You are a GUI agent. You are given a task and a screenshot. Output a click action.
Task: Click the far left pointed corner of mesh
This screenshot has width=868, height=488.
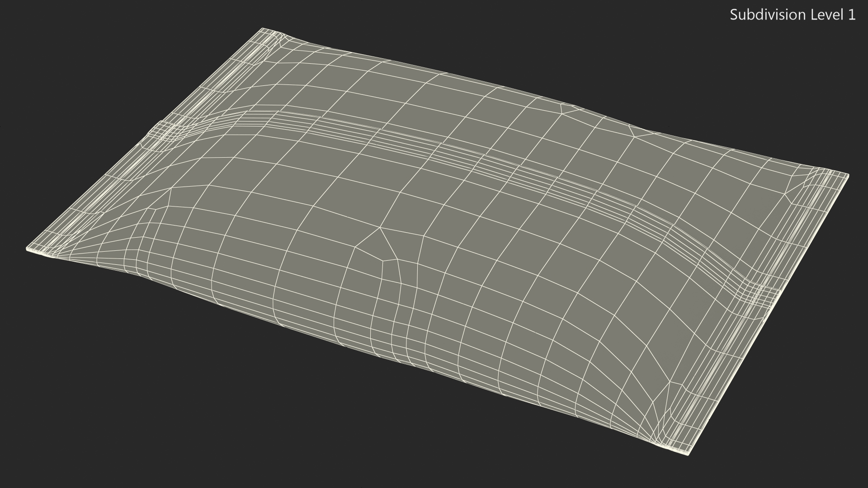(x=28, y=249)
